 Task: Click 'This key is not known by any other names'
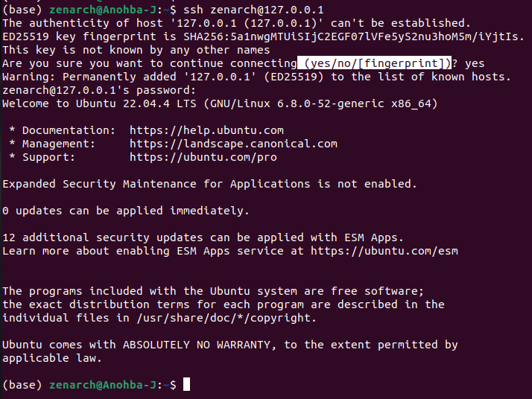coord(136,50)
